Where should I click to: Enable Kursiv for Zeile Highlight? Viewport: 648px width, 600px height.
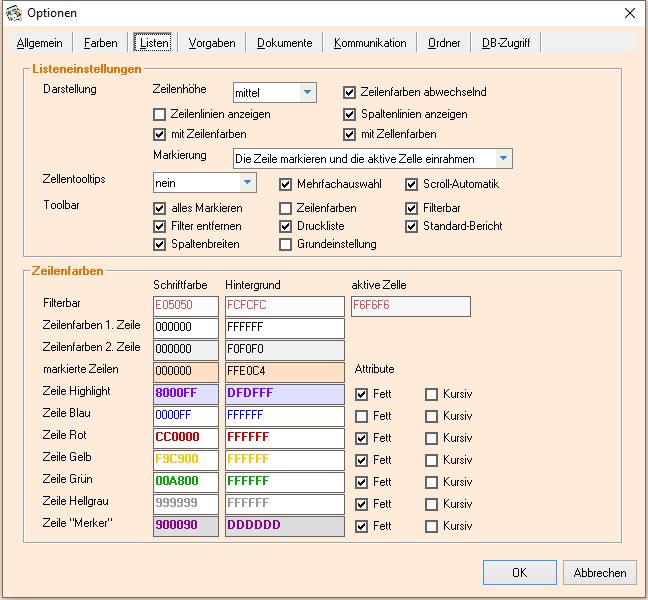(431, 394)
